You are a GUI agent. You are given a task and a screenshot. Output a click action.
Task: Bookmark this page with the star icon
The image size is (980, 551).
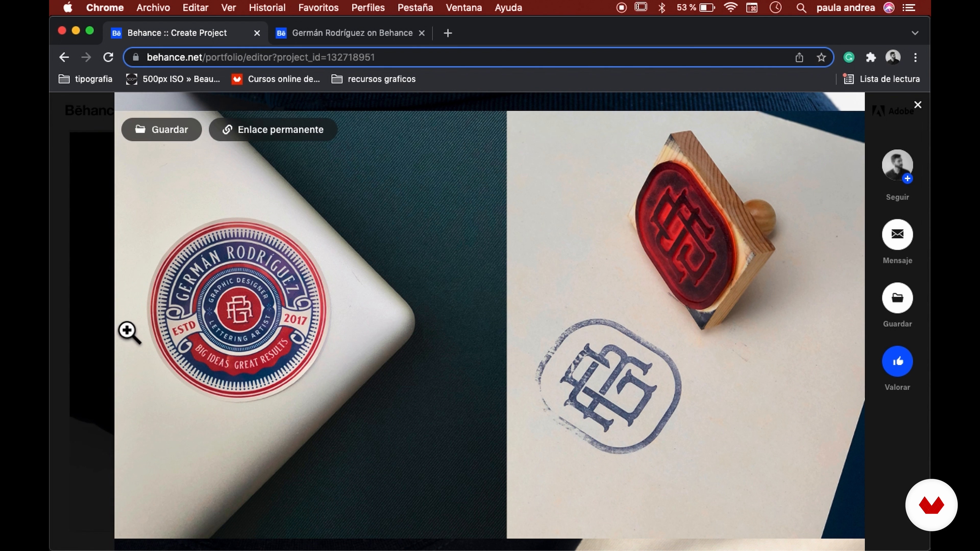(821, 57)
